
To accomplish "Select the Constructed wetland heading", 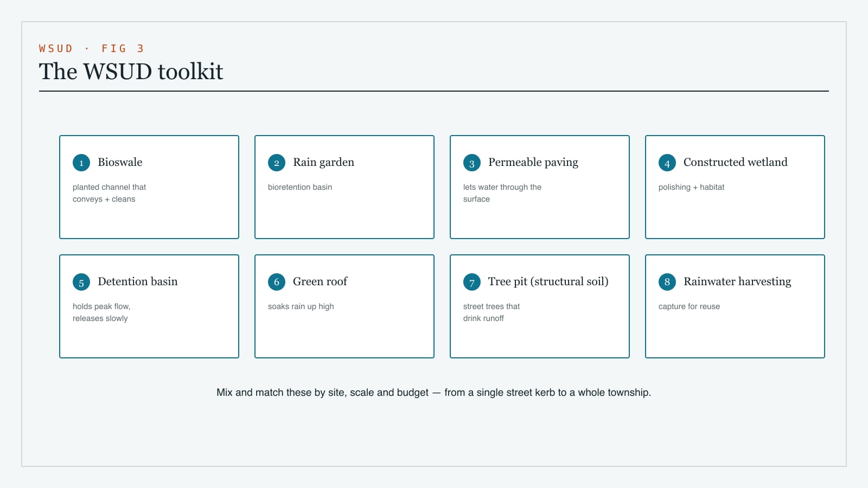I will (735, 162).
